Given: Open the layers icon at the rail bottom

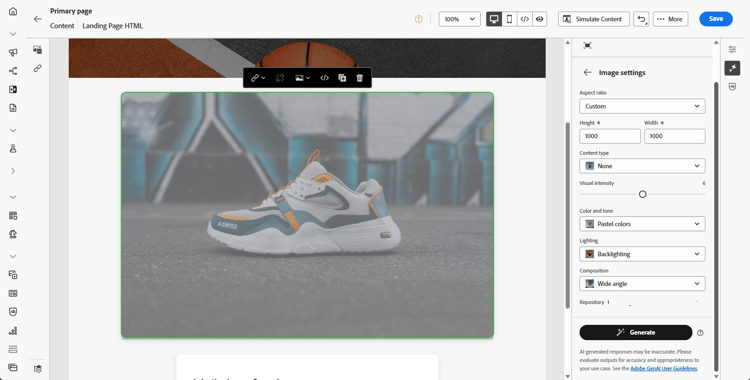Looking at the screenshot, I should 38,369.
